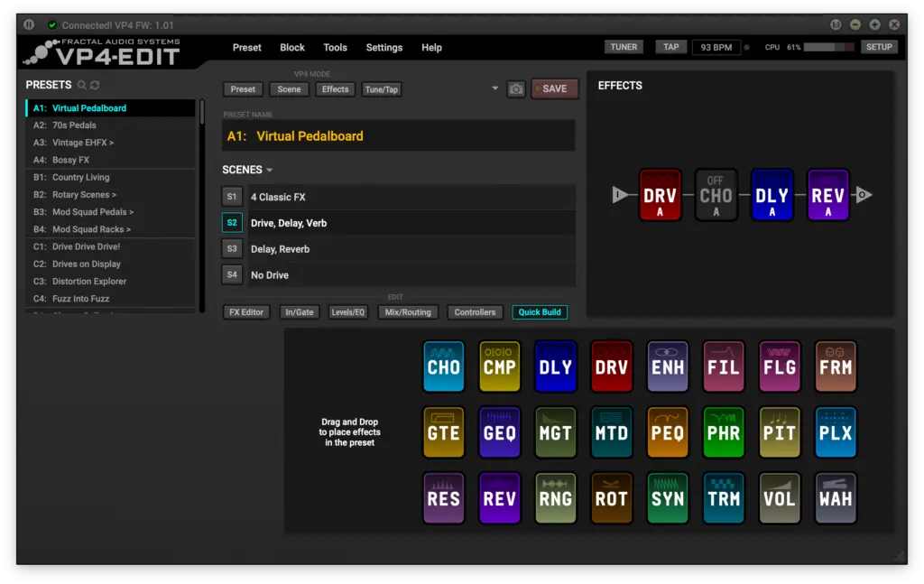Toggle the bypassed CHO block in chain
924x584 pixels.
(x=716, y=195)
